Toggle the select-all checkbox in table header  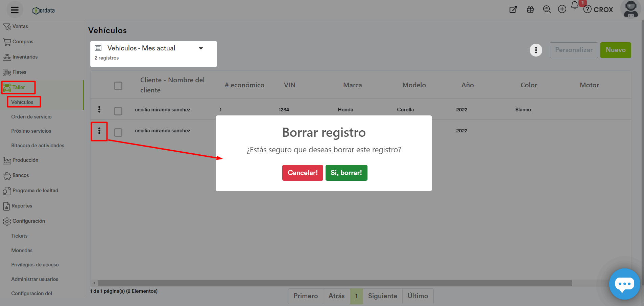118,86
